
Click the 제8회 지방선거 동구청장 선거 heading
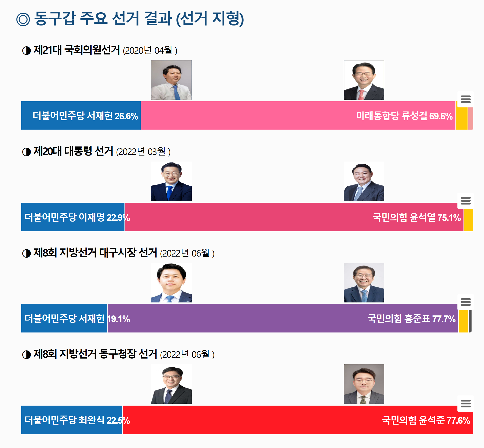pos(95,354)
